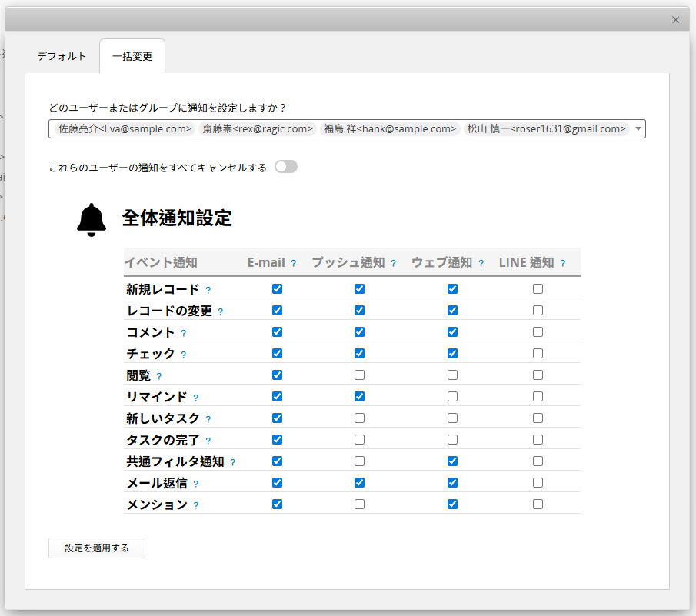Image resolution: width=696 pixels, height=616 pixels.
Task: Click the 新規レコード row label
Action: (x=163, y=289)
